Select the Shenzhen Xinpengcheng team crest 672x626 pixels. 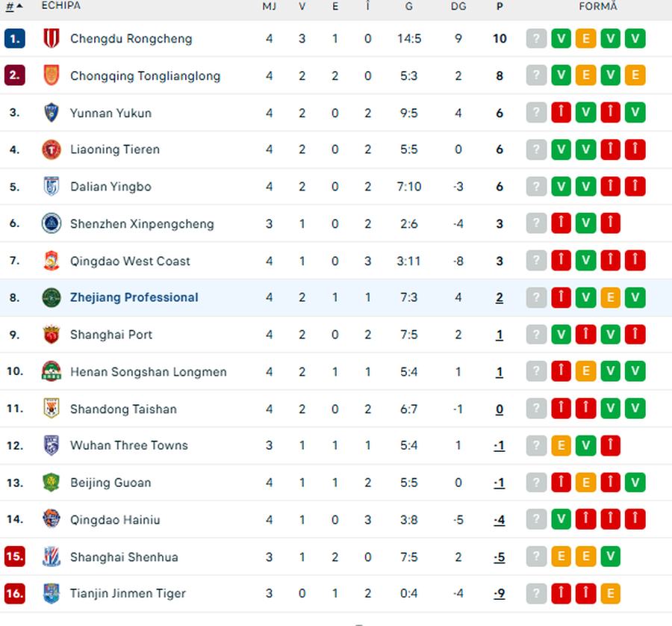coord(51,223)
